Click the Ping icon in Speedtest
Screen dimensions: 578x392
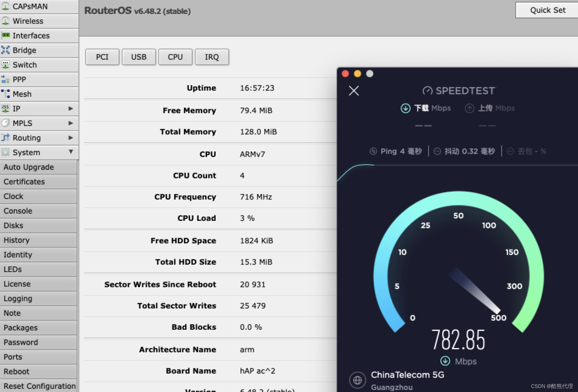coord(373,151)
